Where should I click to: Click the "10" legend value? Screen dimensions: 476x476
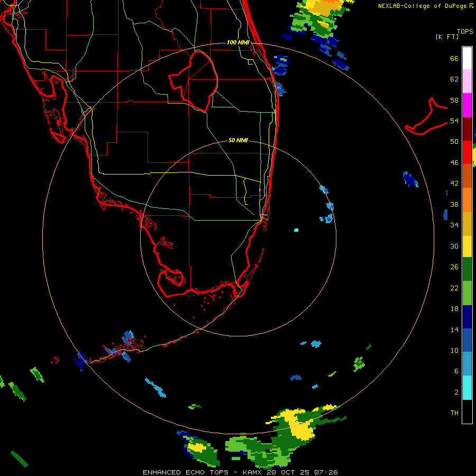point(454,351)
